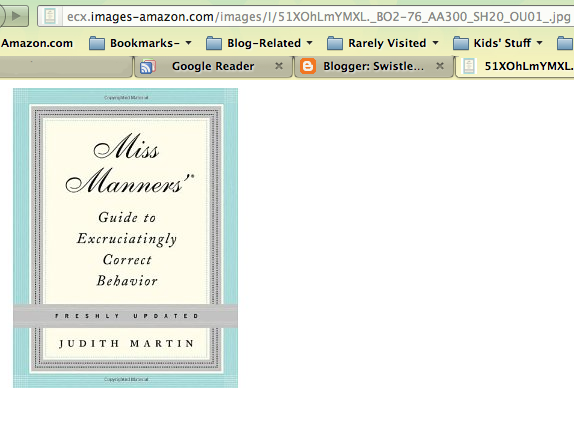This screenshot has height=445, width=574.
Task: Open the Amazon.com bookmark
Action: (x=37, y=43)
